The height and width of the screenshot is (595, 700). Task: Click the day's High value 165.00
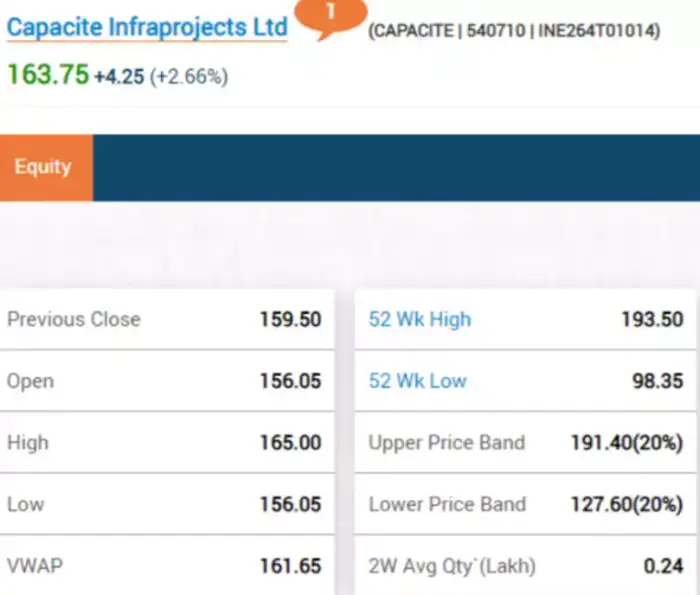(x=290, y=443)
